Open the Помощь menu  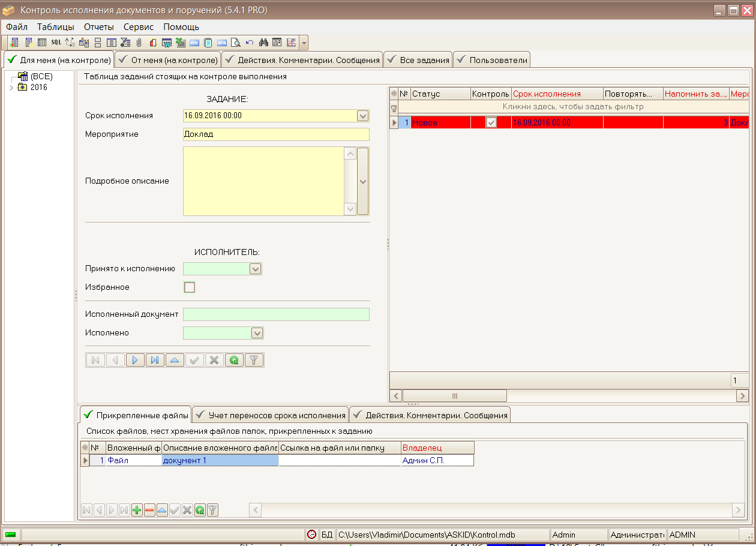pyautogui.click(x=181, y=27)
